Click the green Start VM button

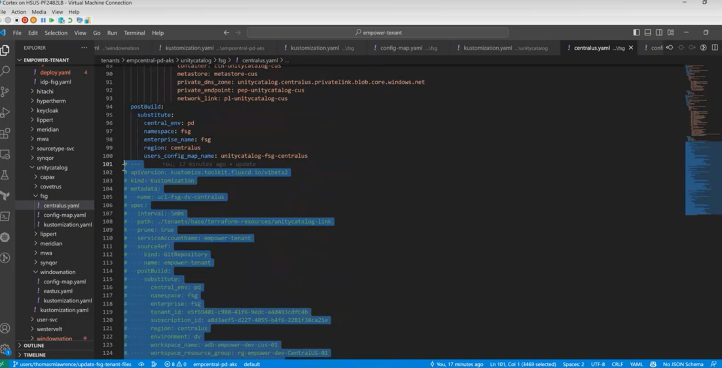coord(52,20)
